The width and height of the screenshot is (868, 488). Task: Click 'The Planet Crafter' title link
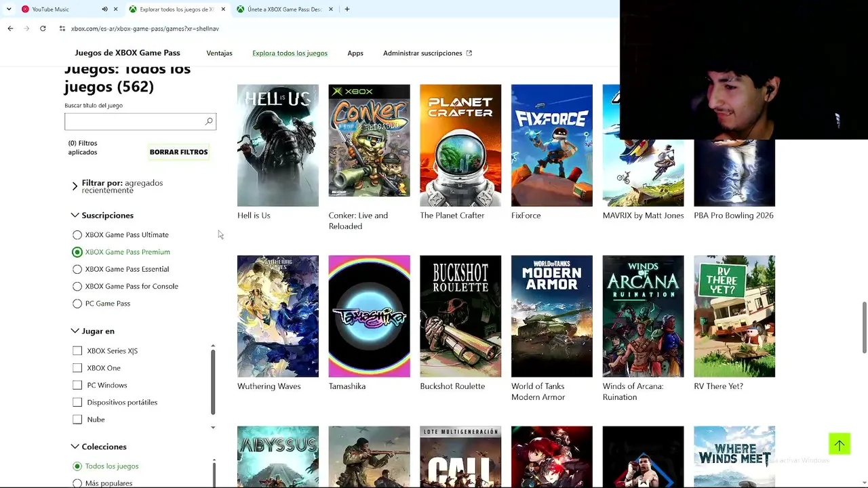click(x=452, y=216)
